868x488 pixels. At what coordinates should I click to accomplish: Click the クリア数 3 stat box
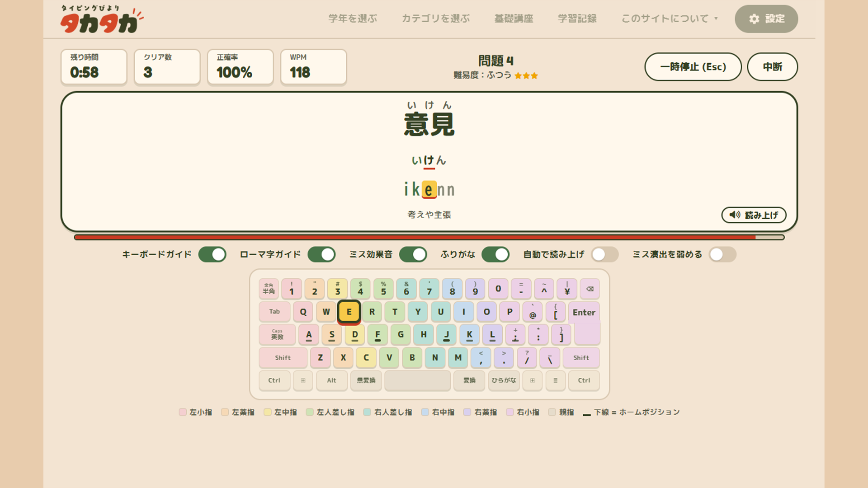(167, 67)
